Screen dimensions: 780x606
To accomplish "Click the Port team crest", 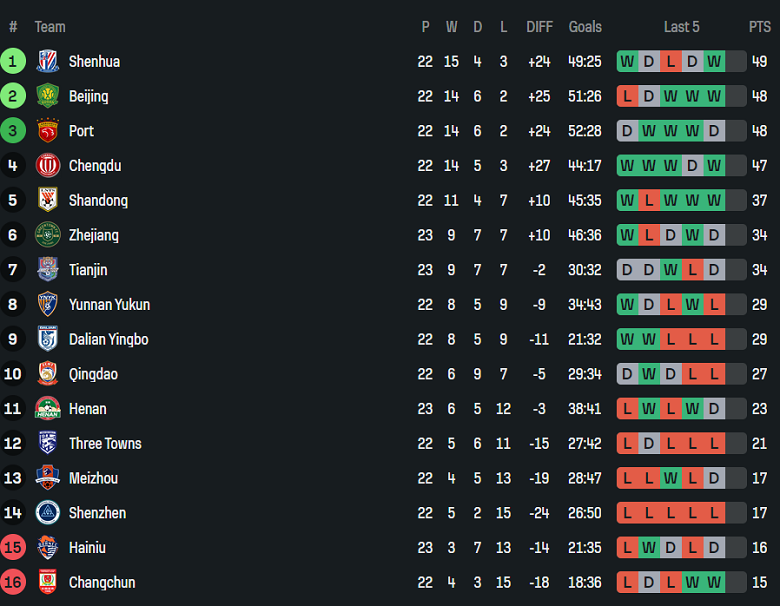I will coord(47,131).
